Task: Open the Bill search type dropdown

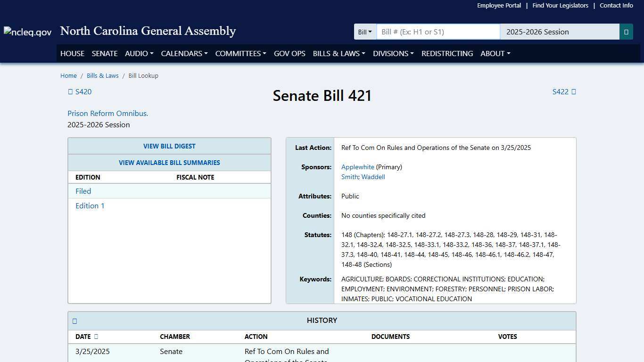Action: [x=365, y=32]
